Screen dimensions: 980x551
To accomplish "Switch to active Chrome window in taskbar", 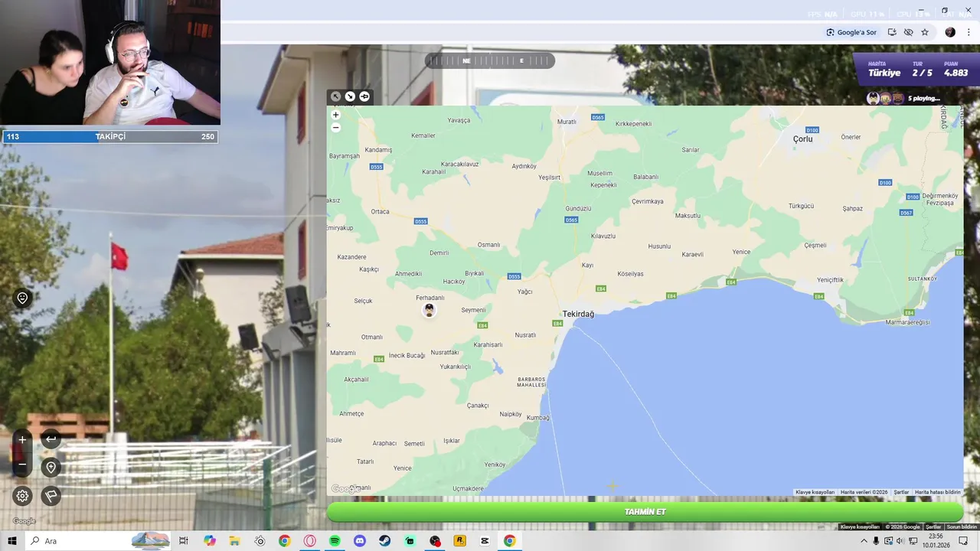I will 509,541.
